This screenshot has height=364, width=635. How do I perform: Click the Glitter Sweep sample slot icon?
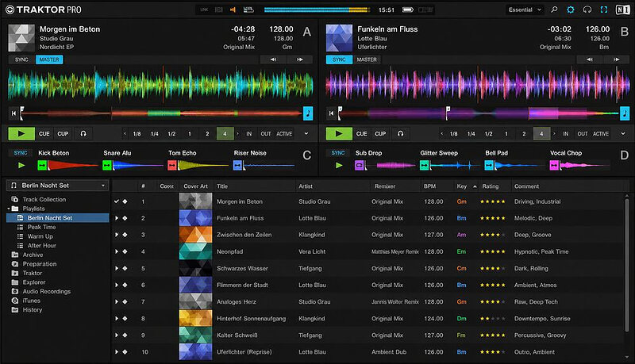[x=424, y=165]
